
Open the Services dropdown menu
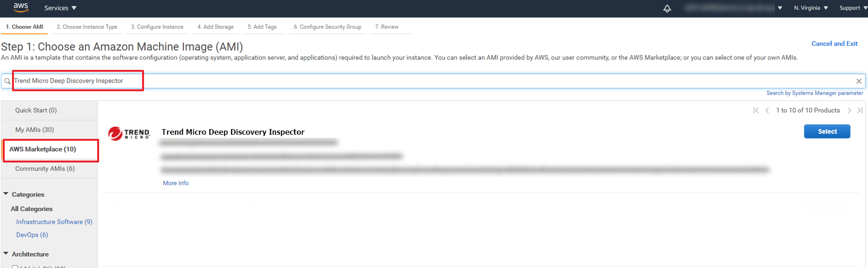coord(60,8)
